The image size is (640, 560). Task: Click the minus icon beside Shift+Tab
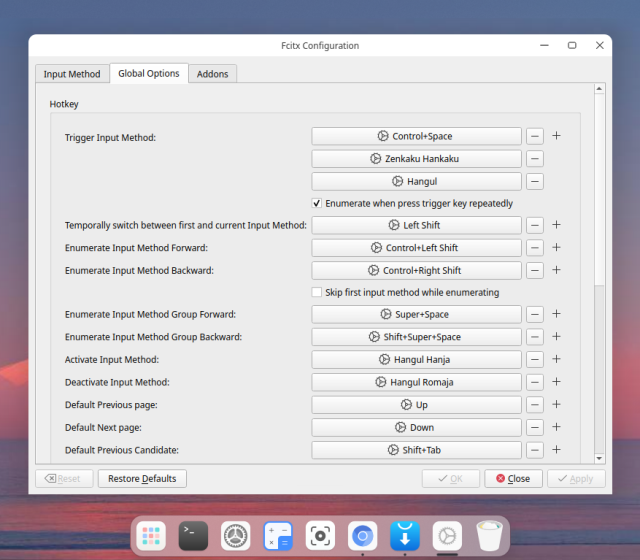tap(535, 450)
